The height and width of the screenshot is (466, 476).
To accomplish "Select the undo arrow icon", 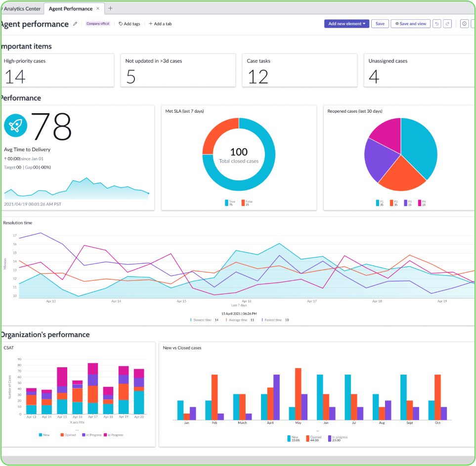I will [x=436, y=23].
